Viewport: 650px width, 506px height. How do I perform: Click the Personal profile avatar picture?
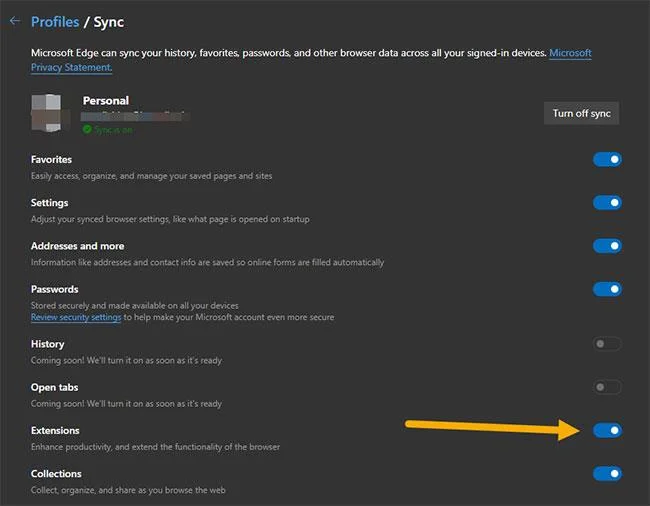[46, 113]
